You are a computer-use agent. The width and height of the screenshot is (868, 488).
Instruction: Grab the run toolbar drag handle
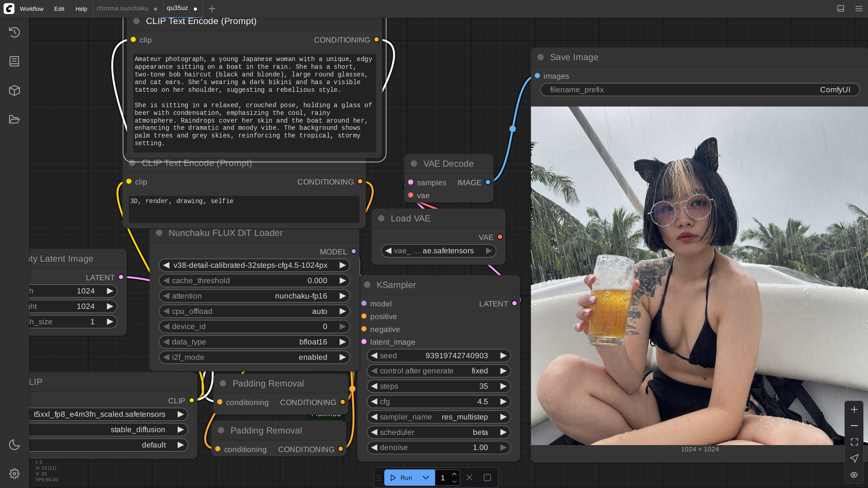(379, 478)
